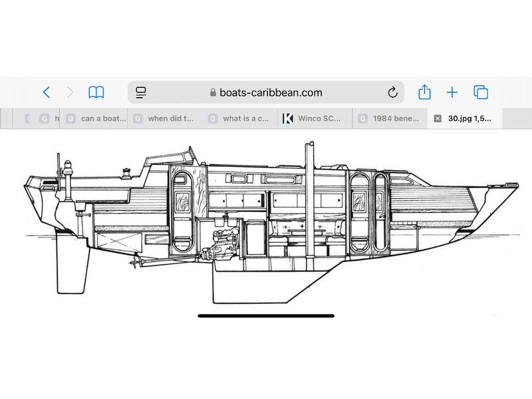This screenshot has width=532, height=399.
Task: Select the 30.jpg tab
Action: (469, 119)
